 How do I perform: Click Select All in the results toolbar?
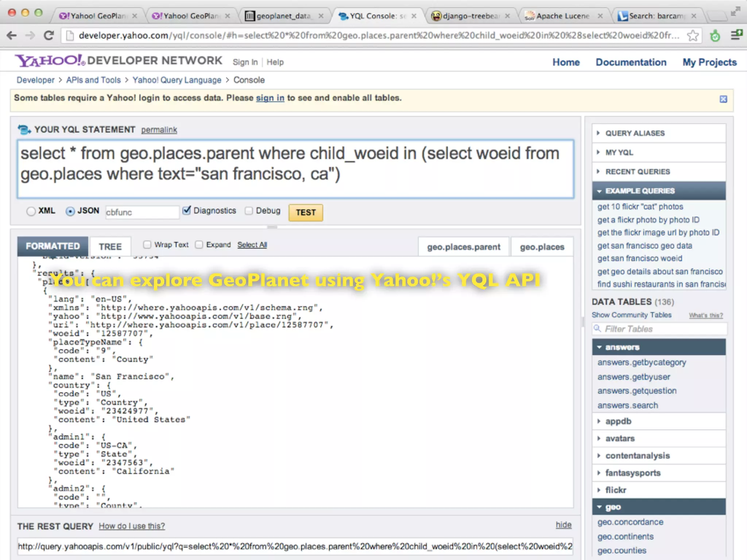[x=252, y=245]
